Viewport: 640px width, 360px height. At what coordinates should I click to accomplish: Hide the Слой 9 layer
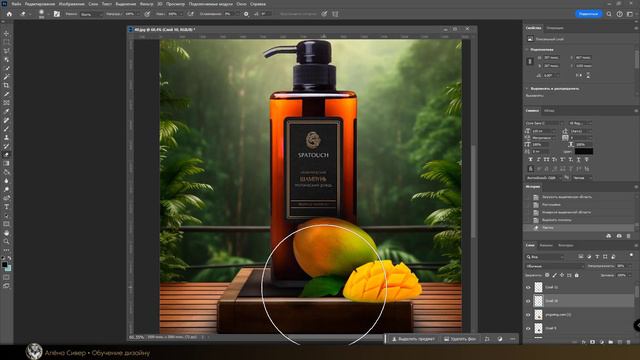click(x=528, y=328)
